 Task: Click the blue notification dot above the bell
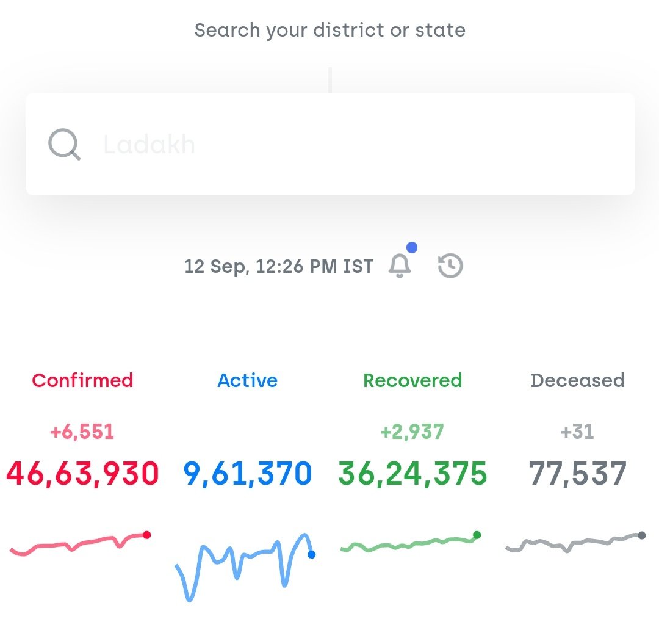(x=413, y=247)
